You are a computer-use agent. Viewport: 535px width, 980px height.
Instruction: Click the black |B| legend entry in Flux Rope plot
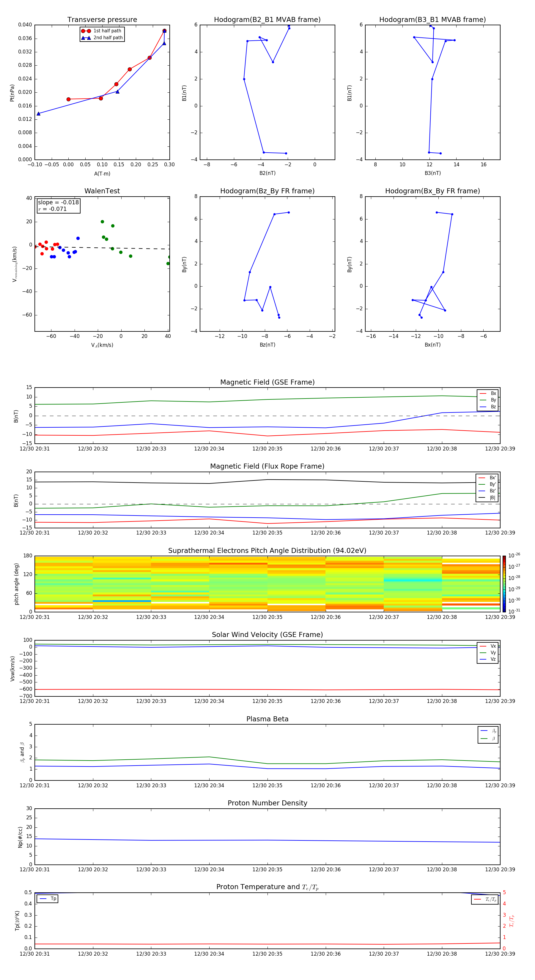pos(487,498)
